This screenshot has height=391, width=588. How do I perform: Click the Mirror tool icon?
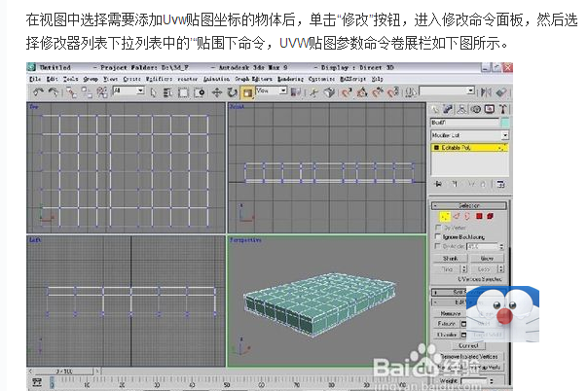click(x=486, y=92)
